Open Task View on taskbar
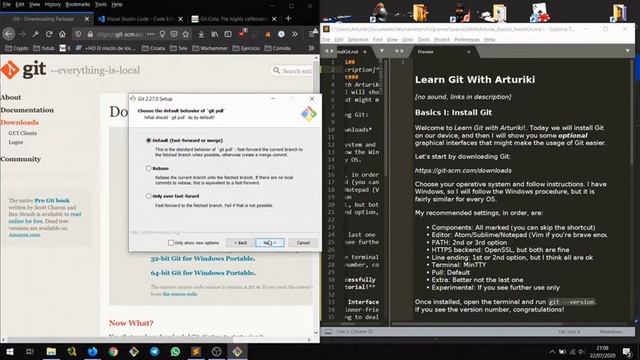The height and width of the screenshot is (360, 640). tap(29, 351)
